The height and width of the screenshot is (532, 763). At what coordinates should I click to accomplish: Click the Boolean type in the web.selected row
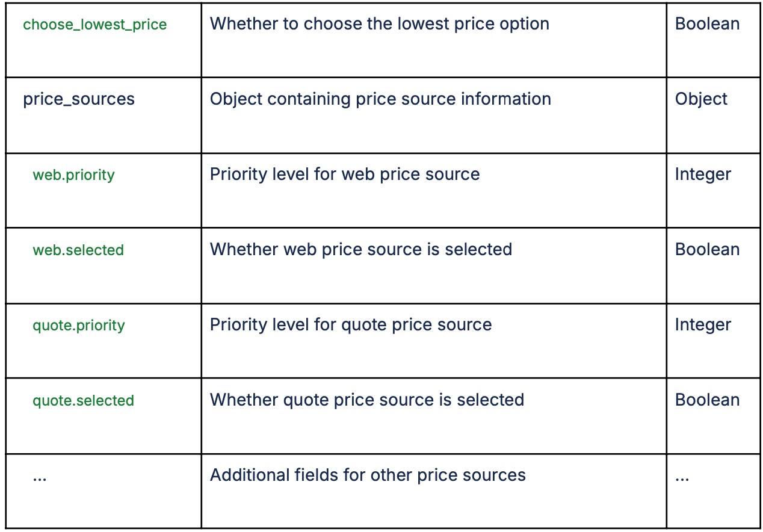pyautogui.click(x=708, y=250)
